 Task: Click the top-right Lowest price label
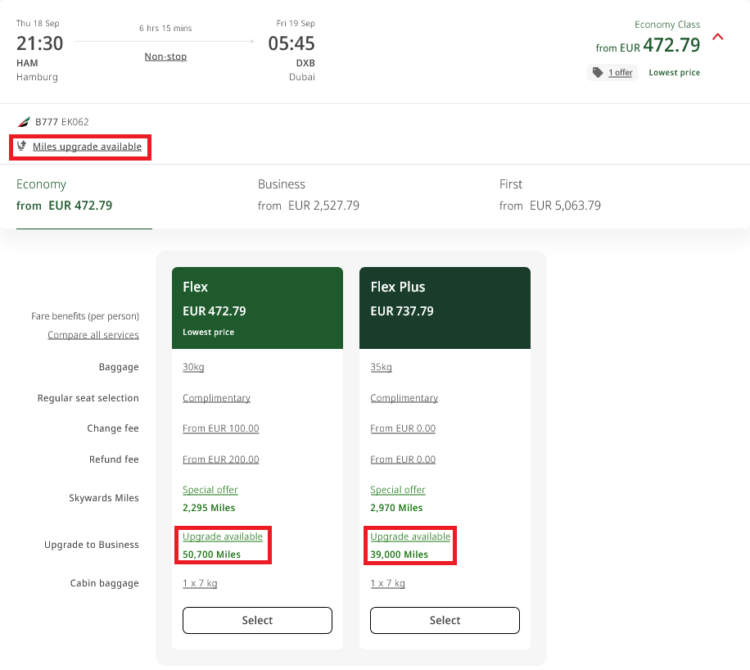(674, 73)
